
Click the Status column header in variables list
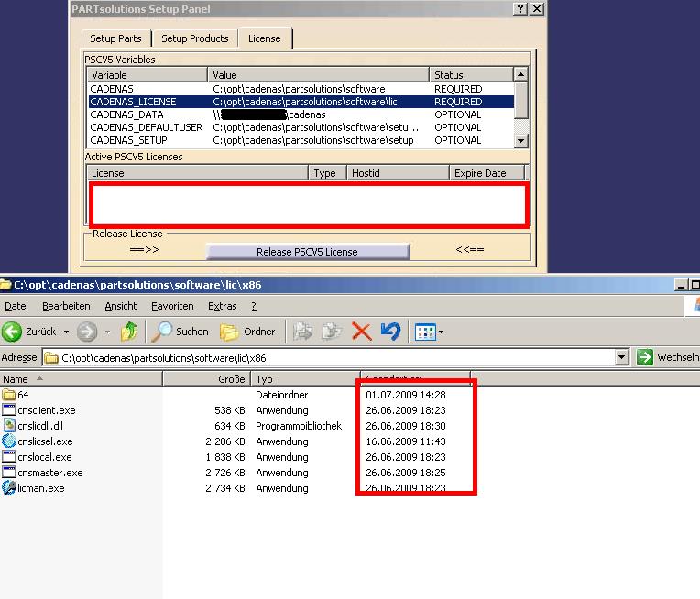click(471, 74)
